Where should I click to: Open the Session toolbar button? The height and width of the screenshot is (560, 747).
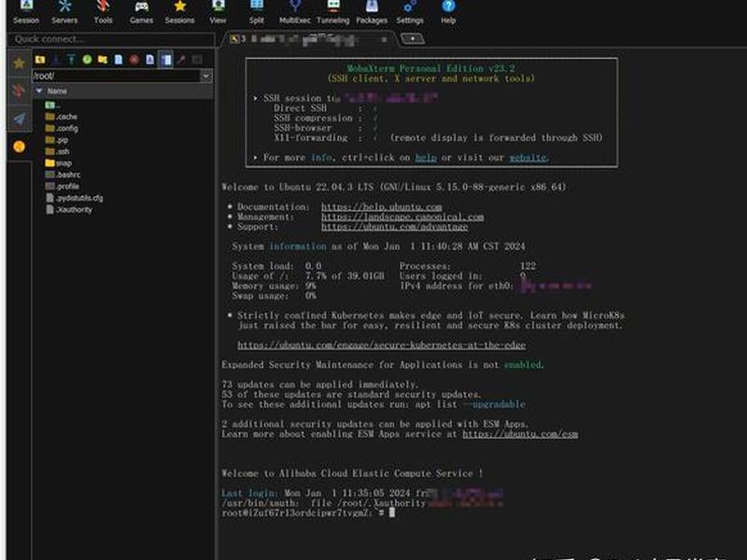(x=26, y=12)
